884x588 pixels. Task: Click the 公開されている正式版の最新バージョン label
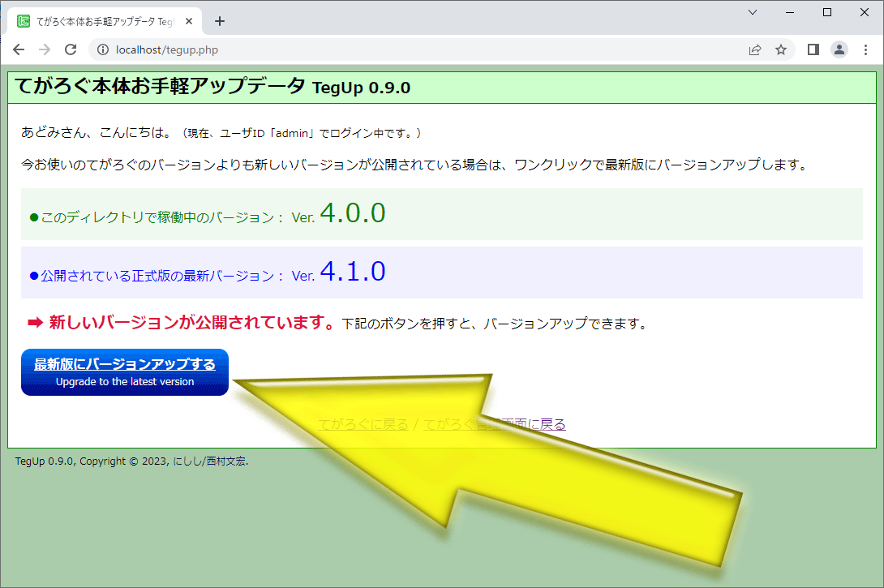tap(157, 276)
